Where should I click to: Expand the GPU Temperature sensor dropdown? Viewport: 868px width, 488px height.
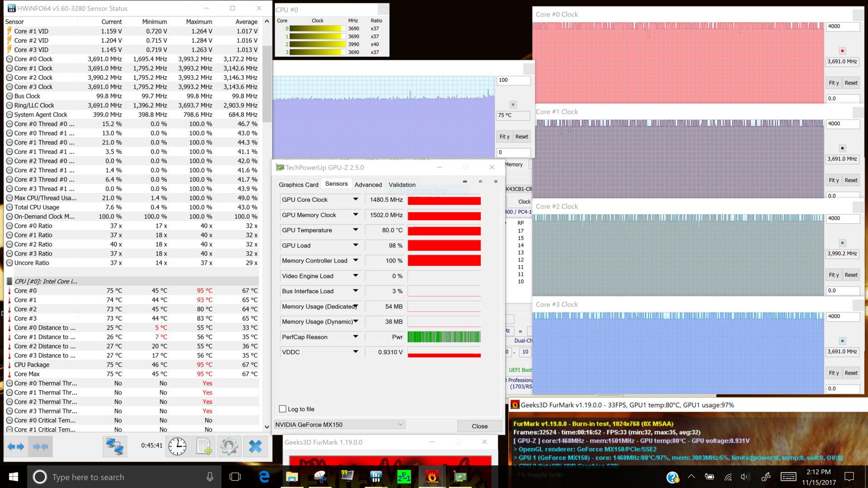[355, 230]
